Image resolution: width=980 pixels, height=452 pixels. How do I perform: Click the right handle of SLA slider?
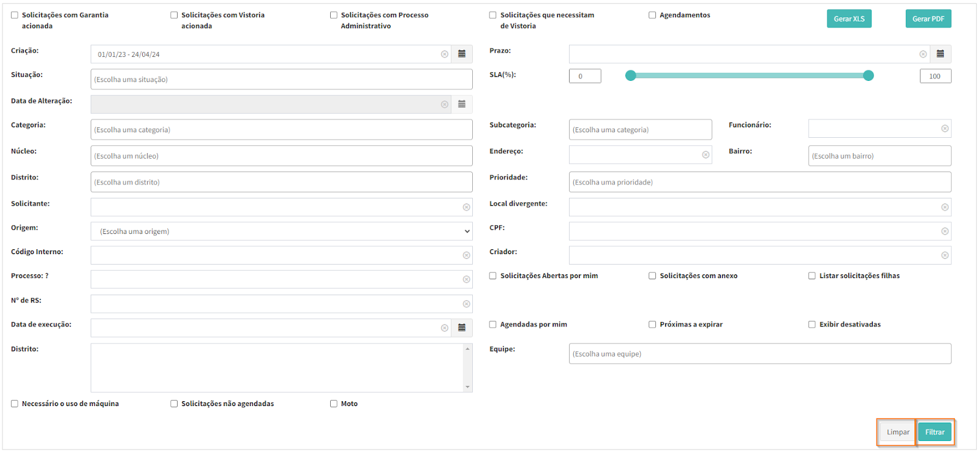pyautogui.click(x=869, y=76)
